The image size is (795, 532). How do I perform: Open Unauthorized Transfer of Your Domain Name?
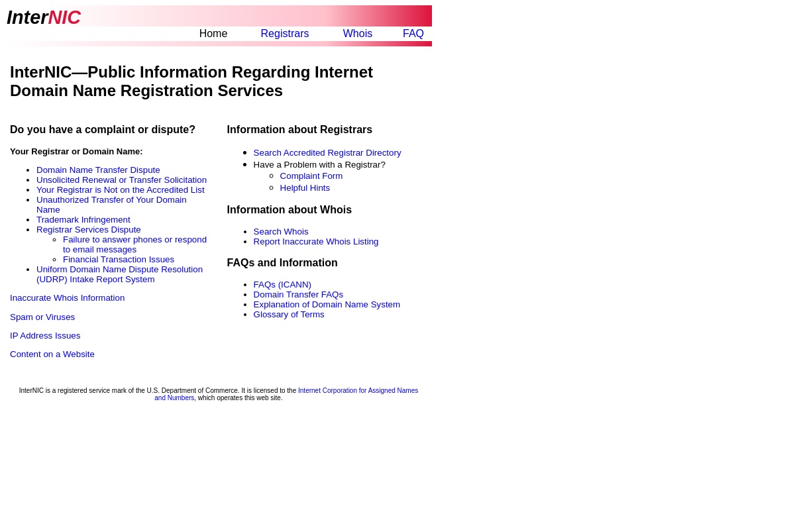[111, 205]
